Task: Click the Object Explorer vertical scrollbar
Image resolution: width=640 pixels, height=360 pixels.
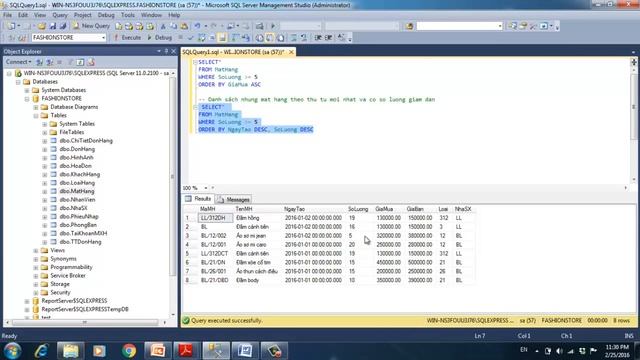Action: point(173,176)
